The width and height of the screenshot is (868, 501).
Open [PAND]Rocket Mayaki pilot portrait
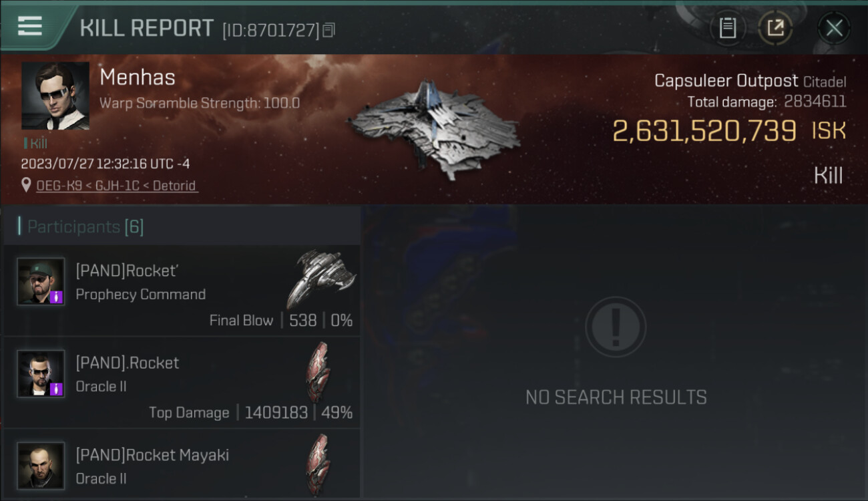(x=41, y=466)
